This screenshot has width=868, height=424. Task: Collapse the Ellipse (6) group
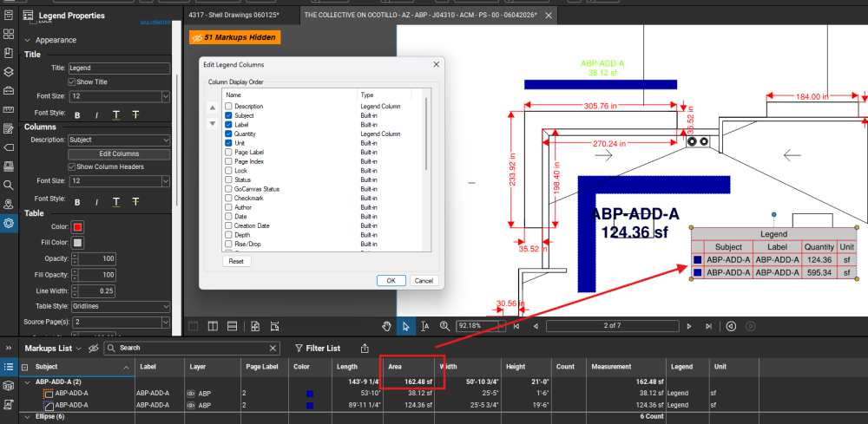[28, 417]
